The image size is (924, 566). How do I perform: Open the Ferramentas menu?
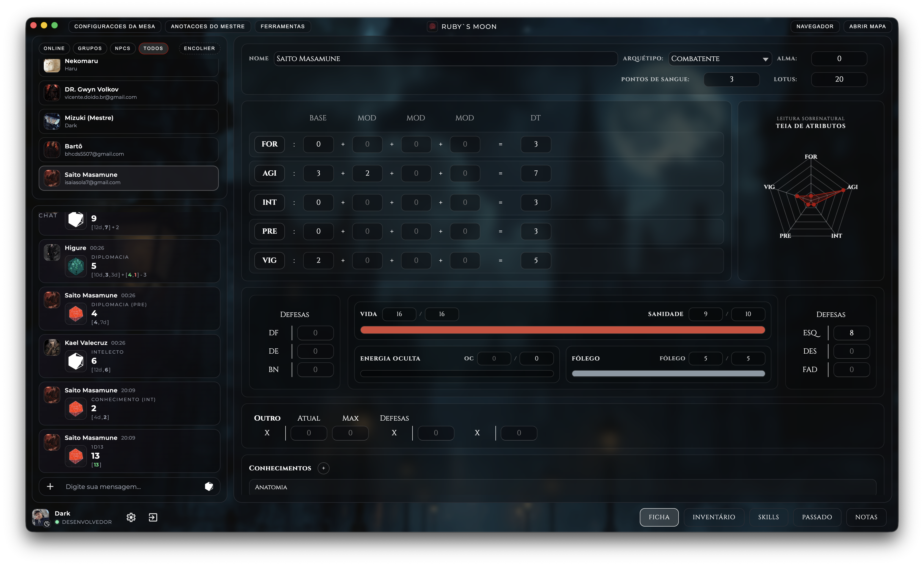[x=282, y=26]
